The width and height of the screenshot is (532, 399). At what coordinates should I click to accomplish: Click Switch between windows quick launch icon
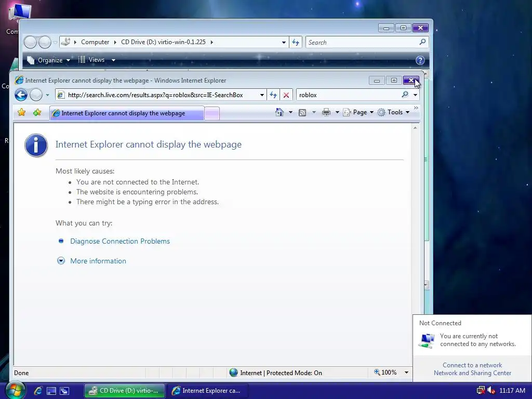pos(64,391)
